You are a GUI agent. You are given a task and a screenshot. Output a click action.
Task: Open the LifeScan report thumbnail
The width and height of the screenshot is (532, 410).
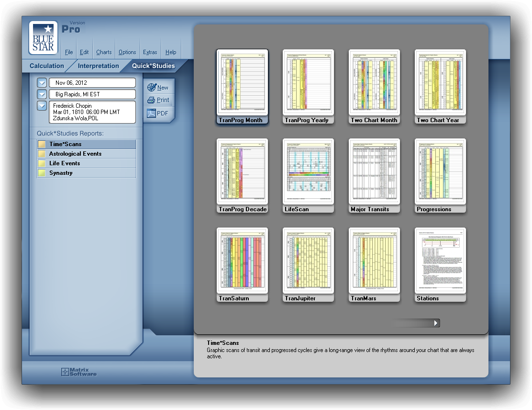308,176
